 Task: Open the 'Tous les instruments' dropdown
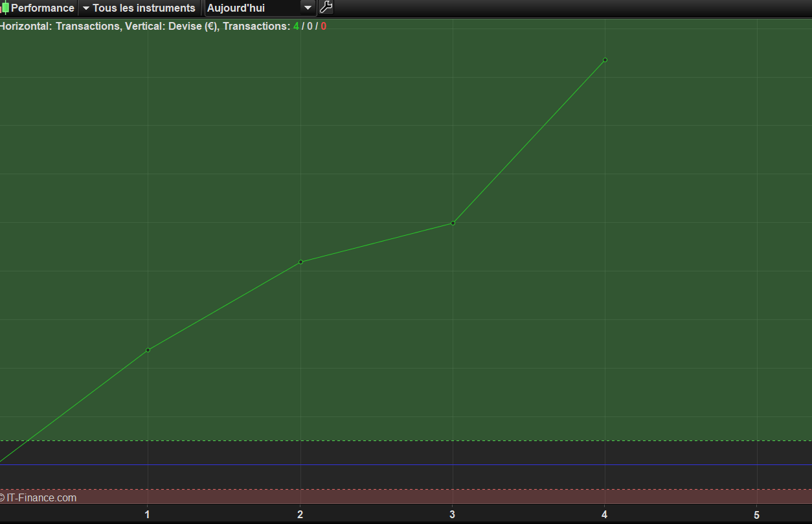pyautogui.click(x=139, y=8)
